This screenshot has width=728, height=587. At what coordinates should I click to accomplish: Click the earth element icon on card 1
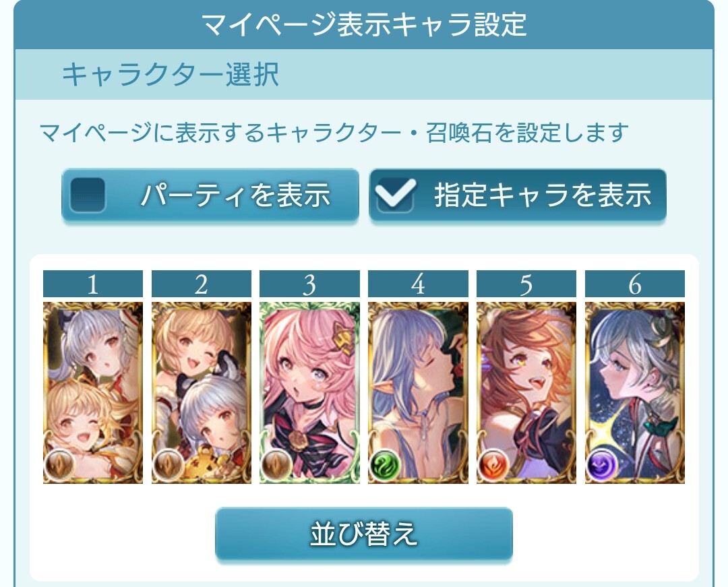[59, 464]
